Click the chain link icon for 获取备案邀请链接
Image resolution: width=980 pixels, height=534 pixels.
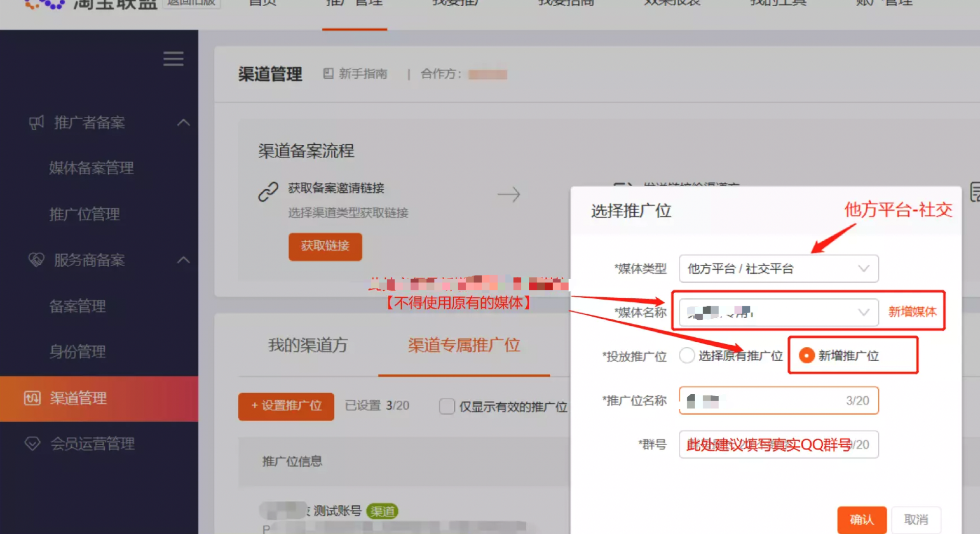click(x=268, y=192)
